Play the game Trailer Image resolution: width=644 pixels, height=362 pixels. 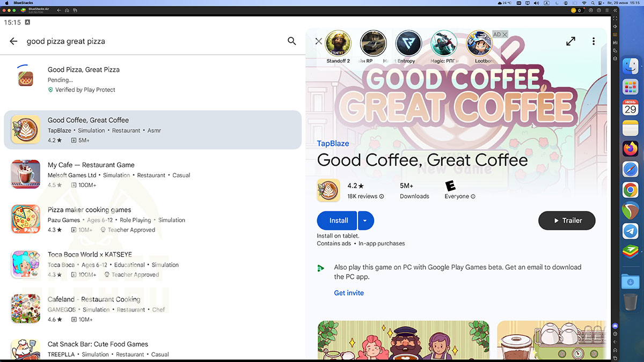(567, 220)
